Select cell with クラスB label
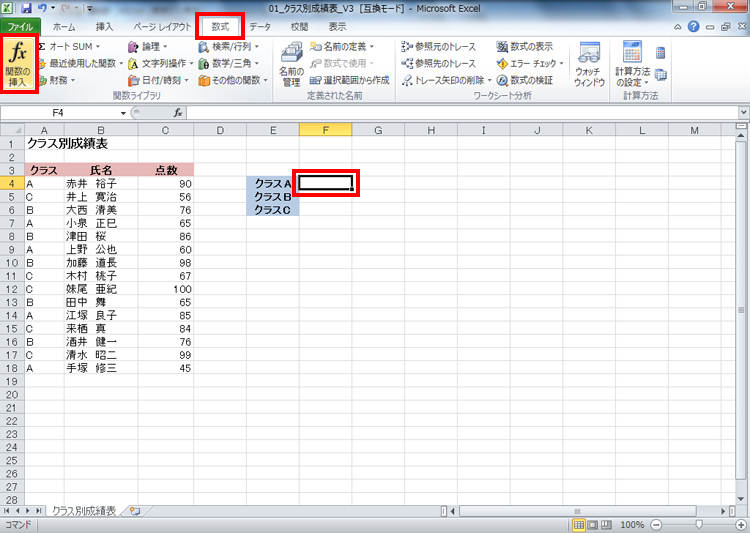The height and width of the screenshot is (533, 750). pyautogui.click(x=273, y=197)
